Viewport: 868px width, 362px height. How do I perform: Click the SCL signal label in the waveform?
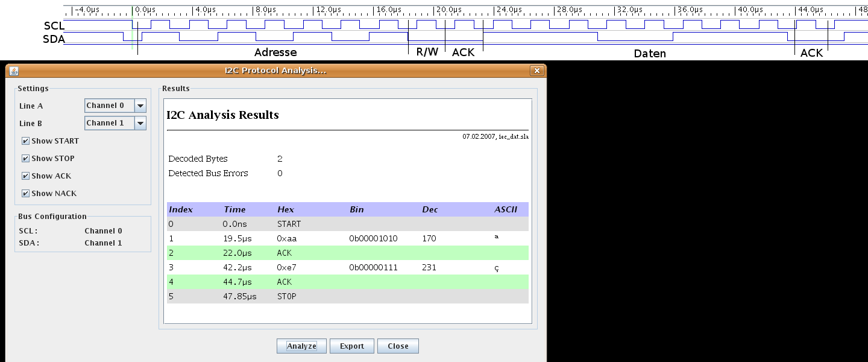(54, 26)
